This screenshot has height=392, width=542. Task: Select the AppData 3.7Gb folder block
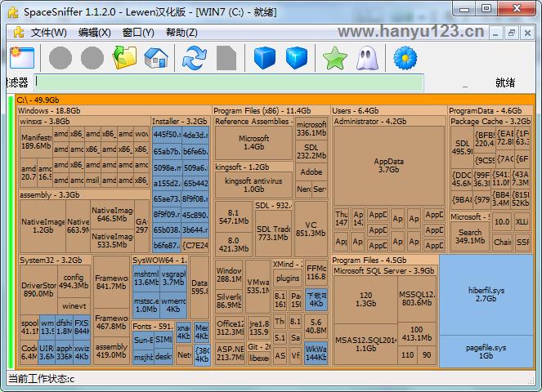(x=388, y=166)
